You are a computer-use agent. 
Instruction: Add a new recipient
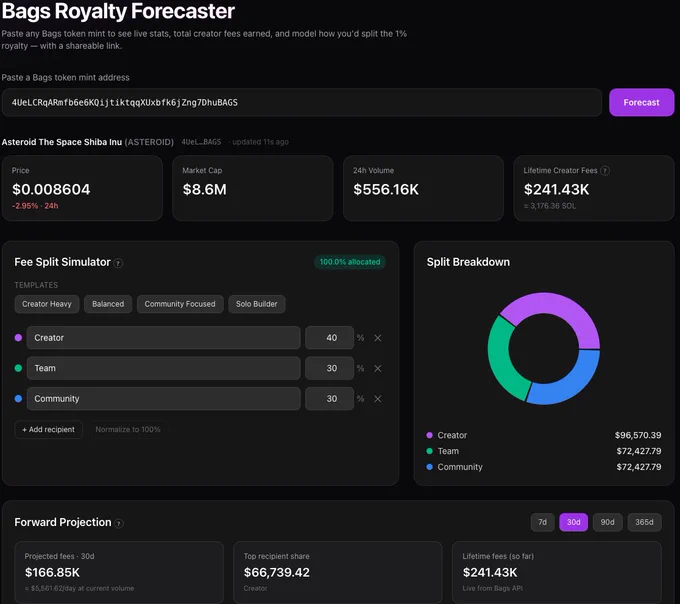49,429
